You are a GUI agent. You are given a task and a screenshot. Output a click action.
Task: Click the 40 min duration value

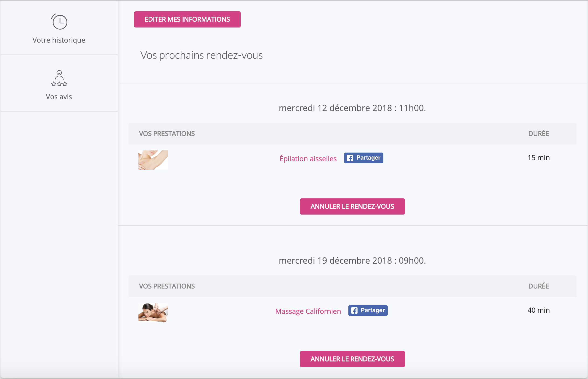[539, 310]
